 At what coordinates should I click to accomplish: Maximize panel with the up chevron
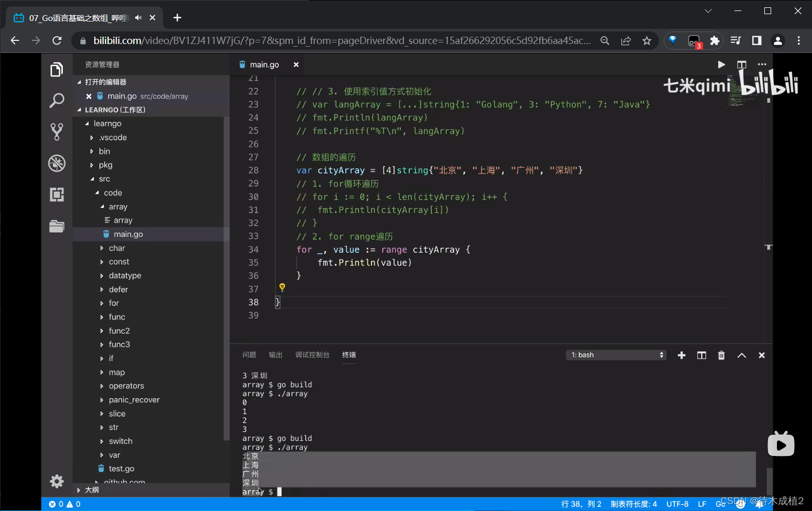coord(742,355)
